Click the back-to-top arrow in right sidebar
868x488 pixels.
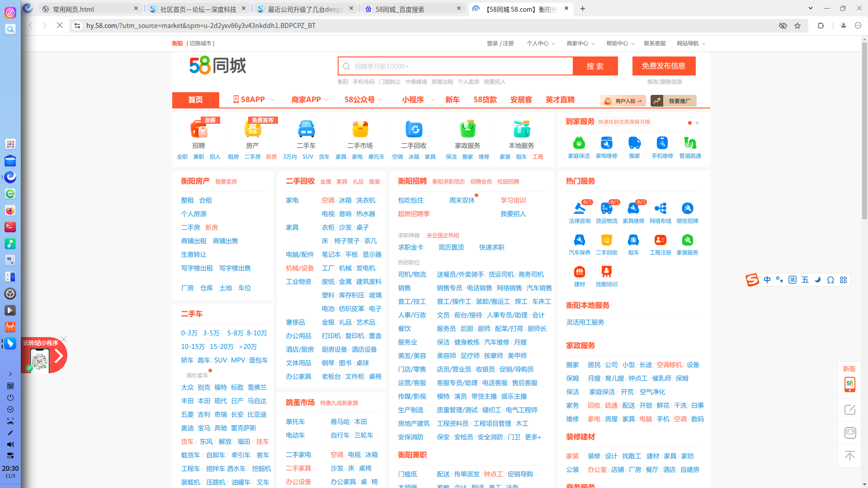pos(850,456)
